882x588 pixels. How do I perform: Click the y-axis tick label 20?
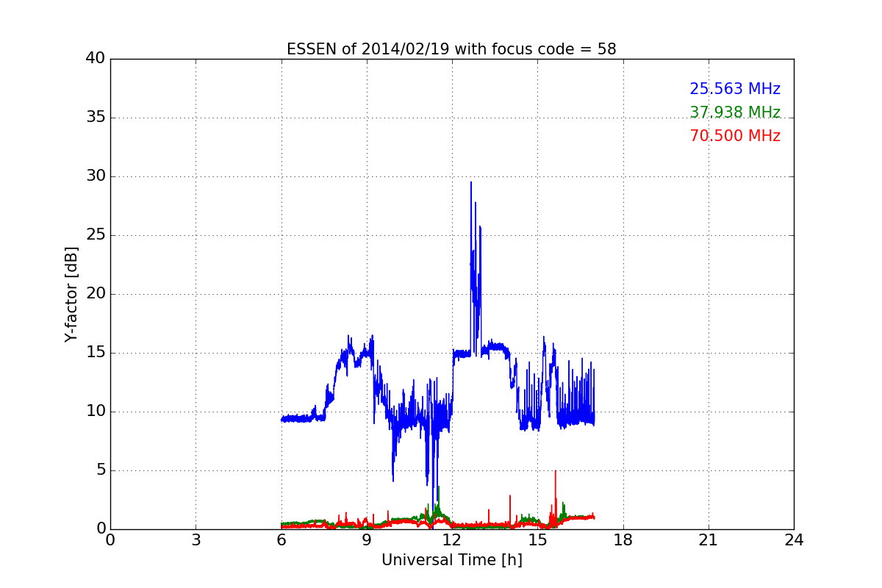pyautogui.click(x=96, y=294)
